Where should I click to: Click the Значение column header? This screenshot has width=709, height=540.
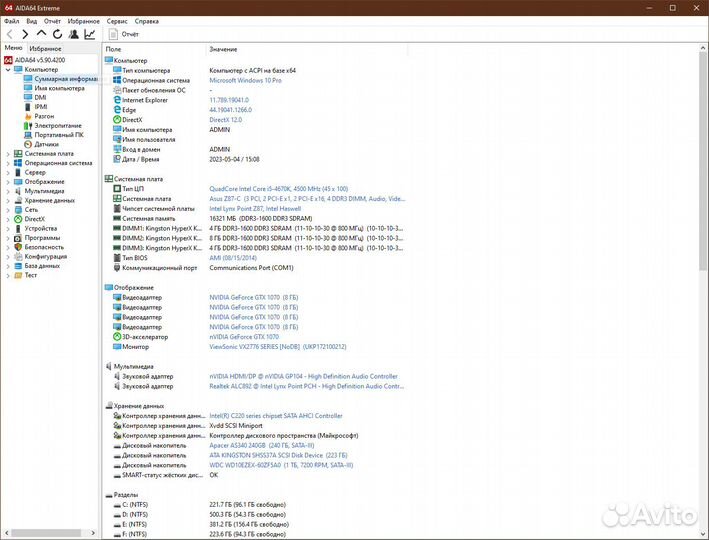coord(223,49)
